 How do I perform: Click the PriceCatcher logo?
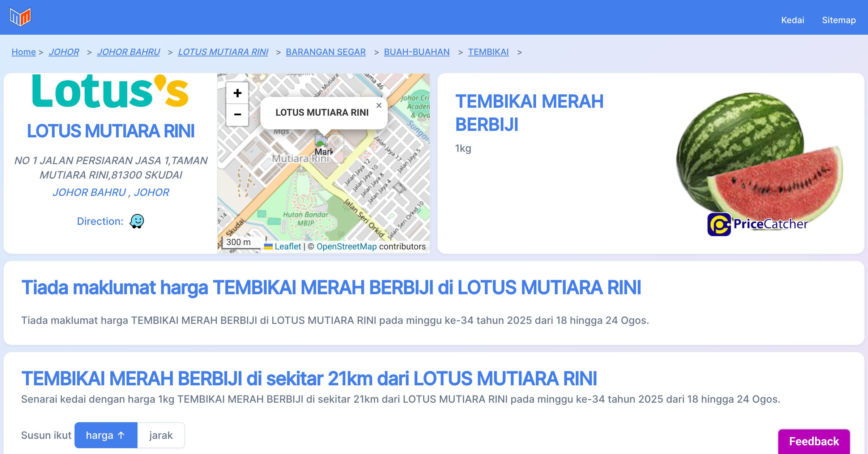[758, 224]
